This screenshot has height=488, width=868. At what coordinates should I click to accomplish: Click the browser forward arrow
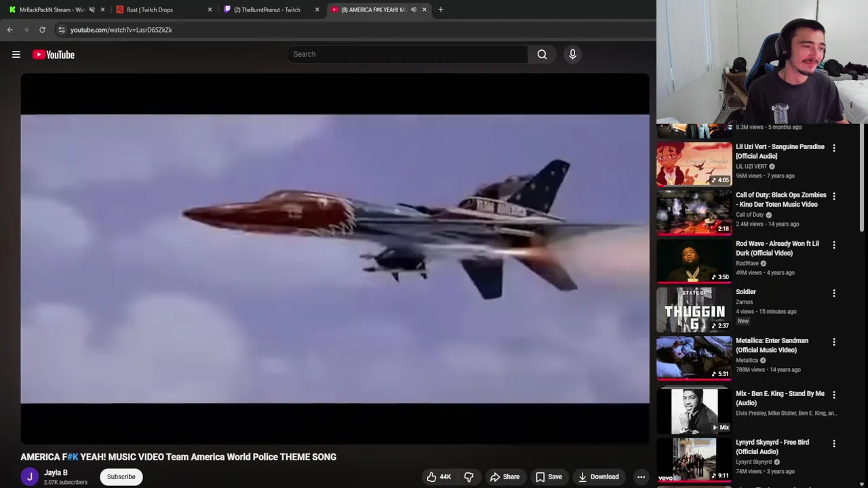[x=26, y=30]
